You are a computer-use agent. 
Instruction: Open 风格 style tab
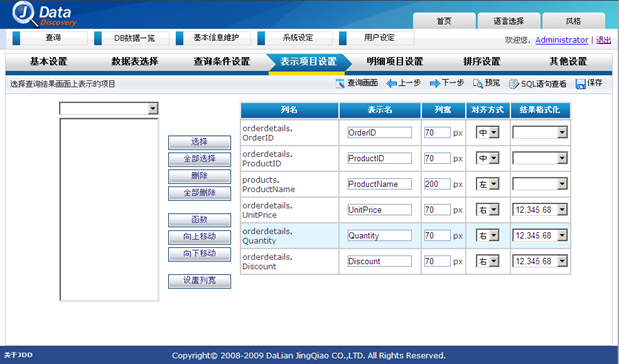click(573, 21)
